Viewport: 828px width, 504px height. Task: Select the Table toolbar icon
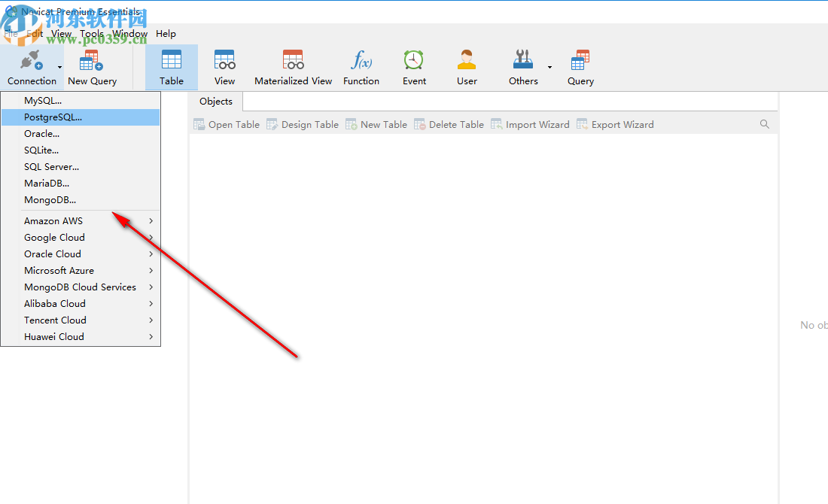pyautogui.click(x=172, y=59)
